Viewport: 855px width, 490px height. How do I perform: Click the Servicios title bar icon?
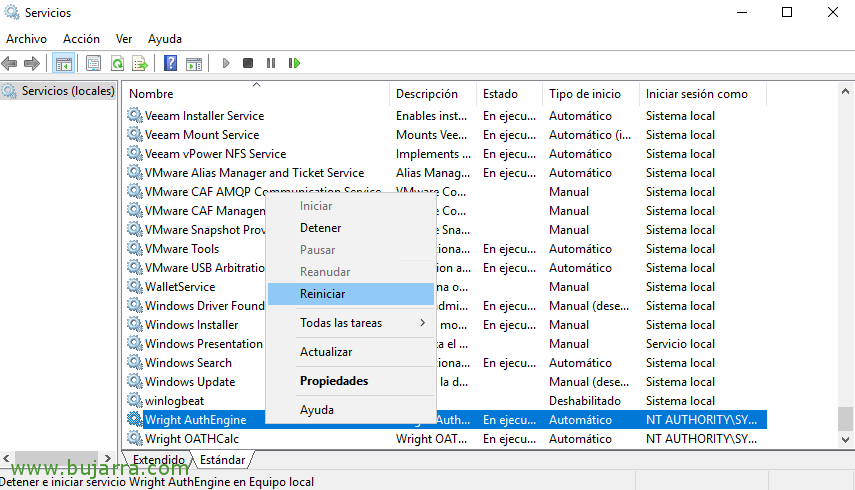(x=12, y=12)
